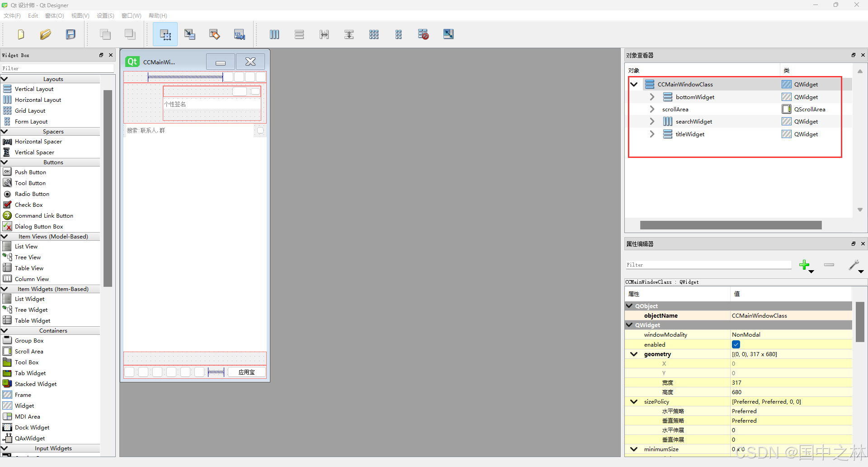The image size is (868, 467).
Task: Click the green plus add property icon
Action: (x=804, y=265)
